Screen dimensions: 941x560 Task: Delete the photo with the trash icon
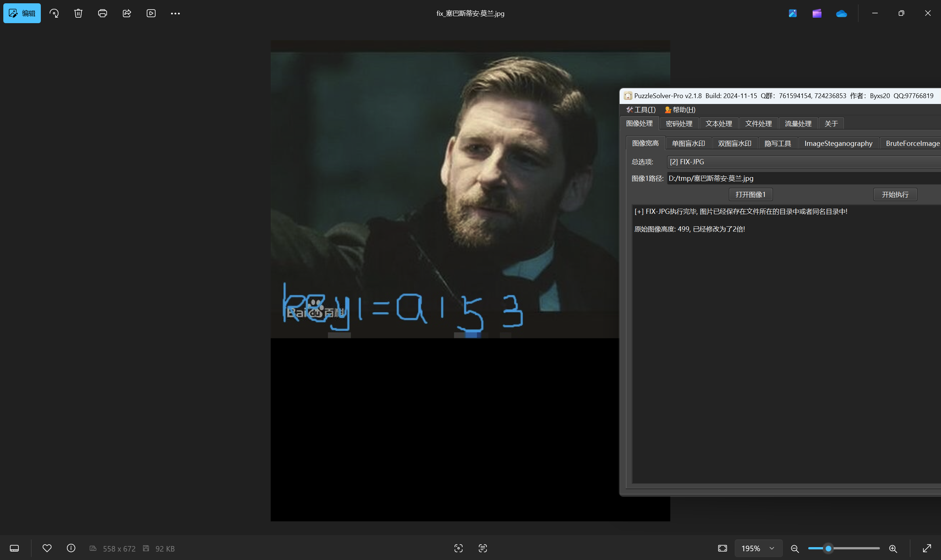78,13
